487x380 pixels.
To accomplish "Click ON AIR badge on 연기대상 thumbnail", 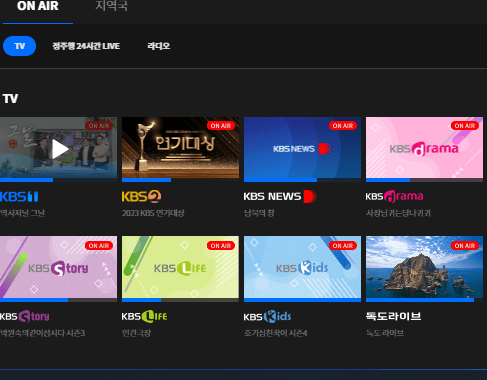I will pyautogui.click(x=221, y=126).
